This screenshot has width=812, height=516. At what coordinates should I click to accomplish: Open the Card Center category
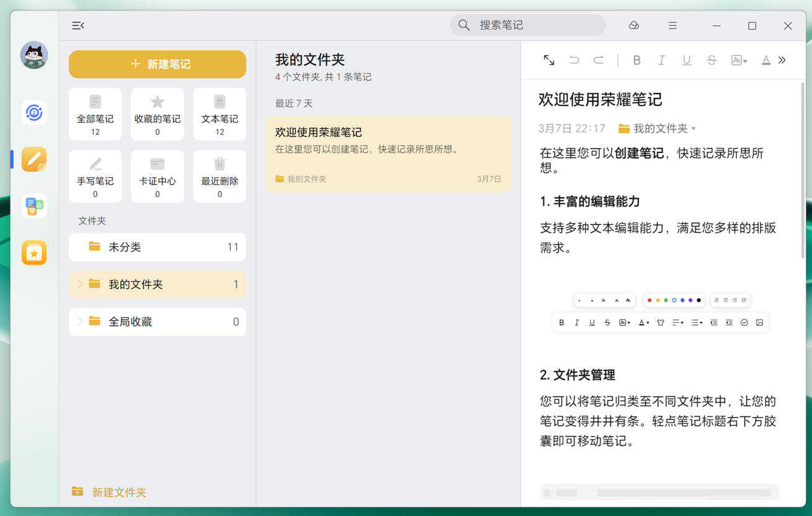157,177
